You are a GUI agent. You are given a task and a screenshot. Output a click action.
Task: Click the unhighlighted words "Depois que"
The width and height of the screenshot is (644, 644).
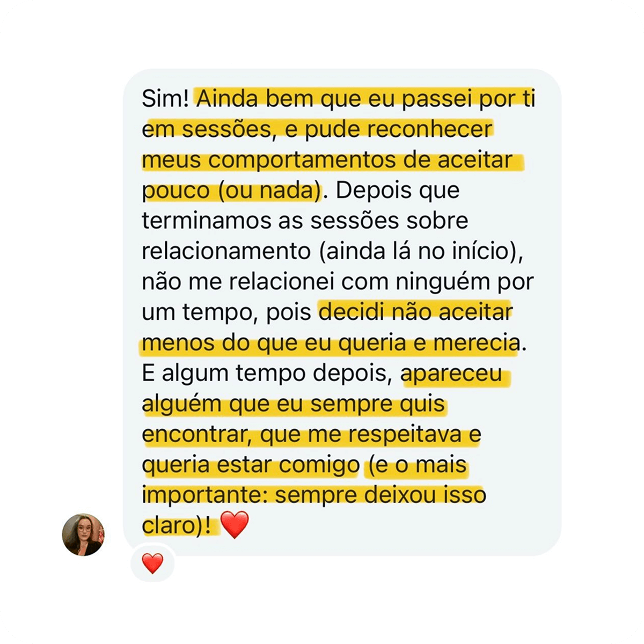click(398, 191)
